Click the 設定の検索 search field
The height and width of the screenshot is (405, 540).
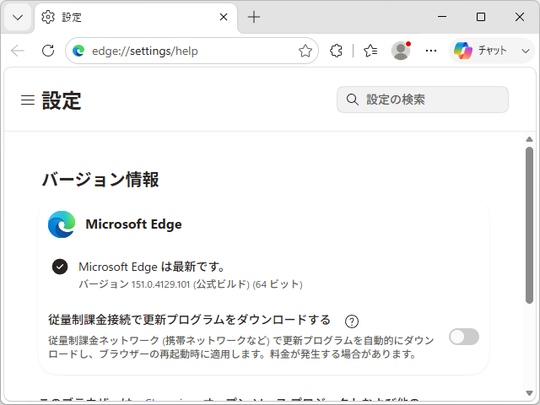pos(423,100)
